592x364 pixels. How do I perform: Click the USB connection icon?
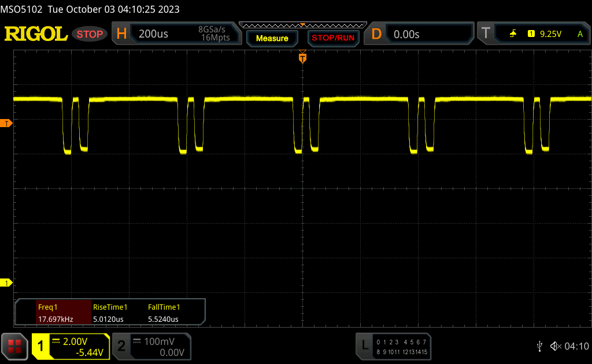[x=540, y=346]
